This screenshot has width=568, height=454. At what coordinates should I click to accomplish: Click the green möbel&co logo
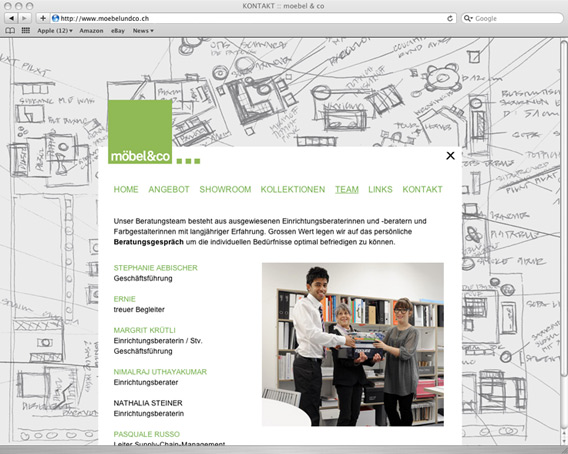point(140,132)
